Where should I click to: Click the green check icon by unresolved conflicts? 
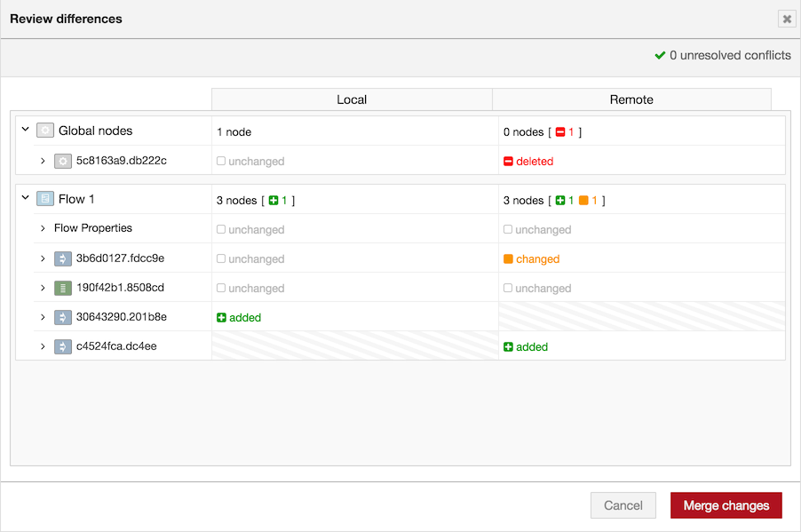[660, 55]
